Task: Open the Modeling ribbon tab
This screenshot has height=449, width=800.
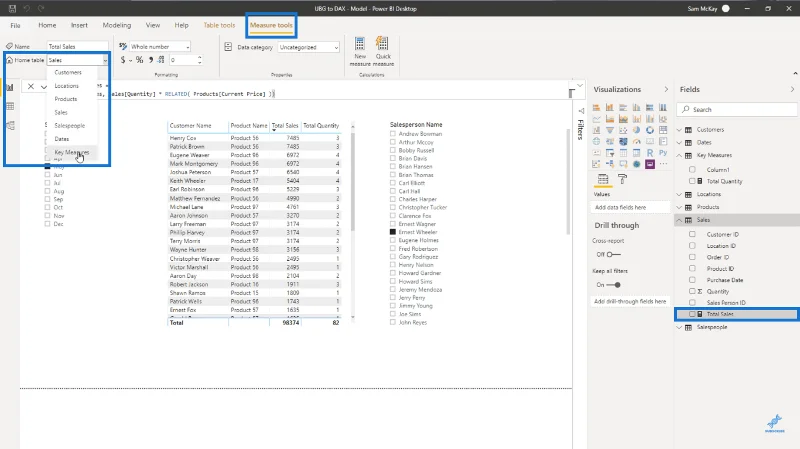Action: [x=116, y=25]
